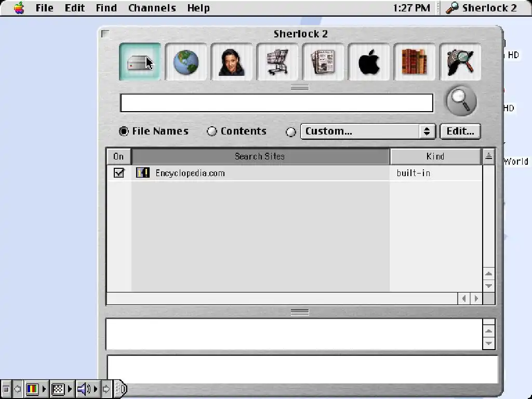Click the site list scroll left arrow
The height and width of the screenshot is (399, 532).
(x=464, y=299)
